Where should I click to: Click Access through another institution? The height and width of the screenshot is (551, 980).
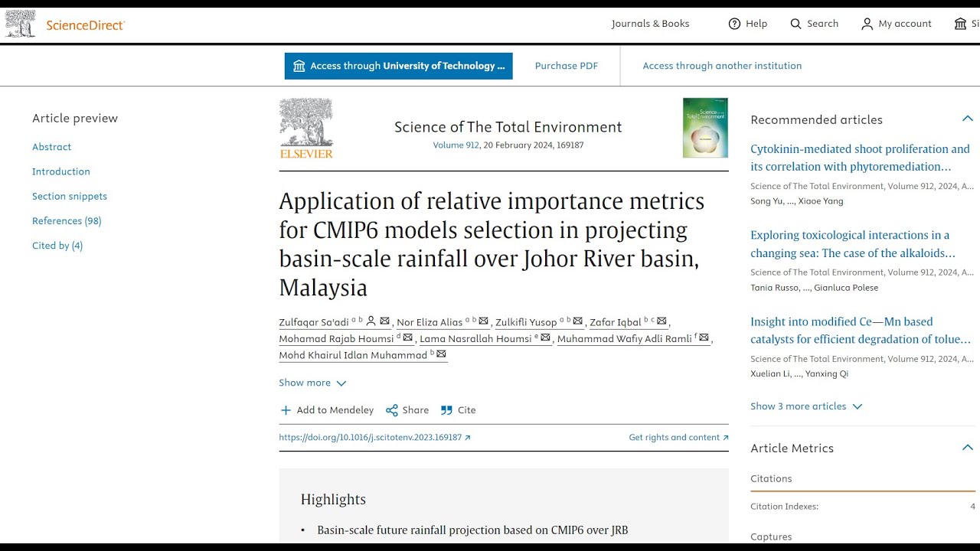722,66
